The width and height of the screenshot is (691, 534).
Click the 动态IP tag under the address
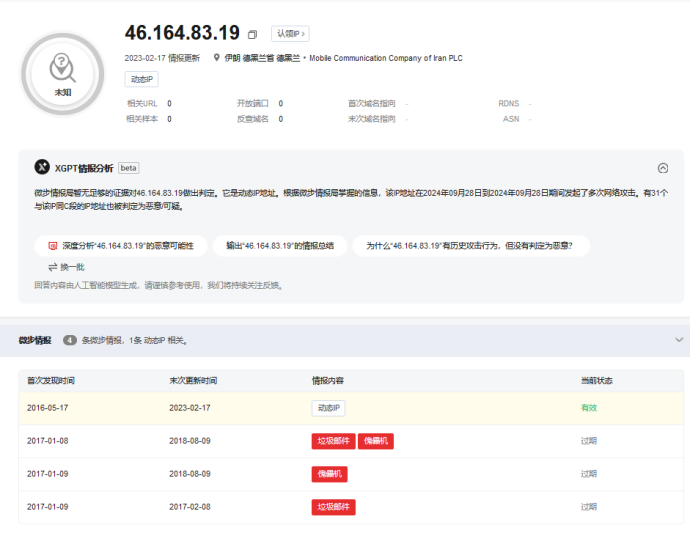point(141,79)
